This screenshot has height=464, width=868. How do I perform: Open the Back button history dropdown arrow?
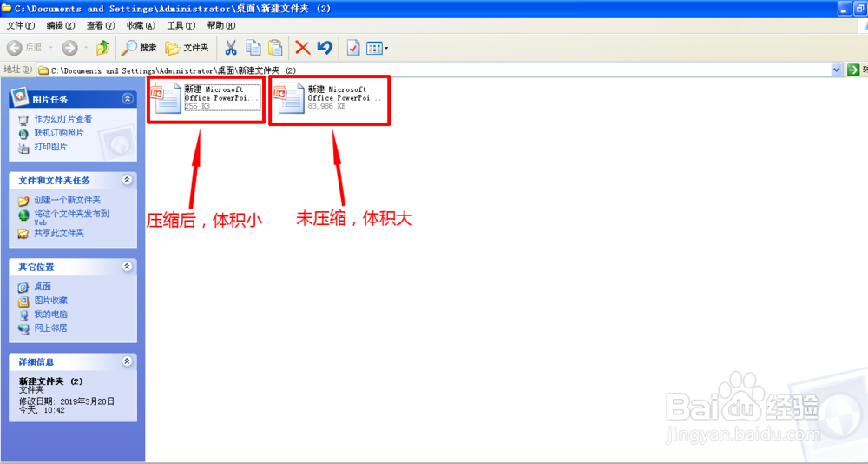tap(51, 48)
